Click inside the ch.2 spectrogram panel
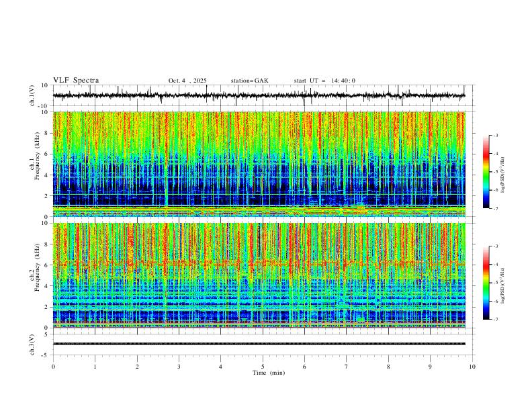Screen dimensions: 532x411 click(259, 275)
